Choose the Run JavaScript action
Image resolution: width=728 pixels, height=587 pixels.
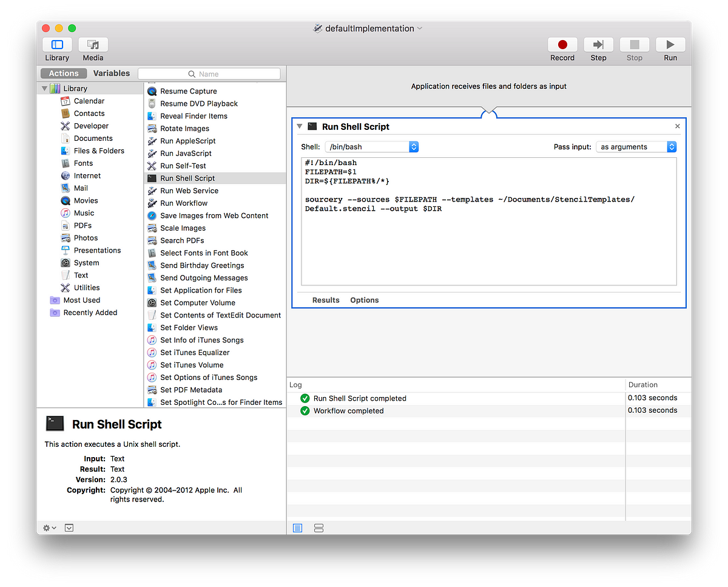[x=186, y=154]
